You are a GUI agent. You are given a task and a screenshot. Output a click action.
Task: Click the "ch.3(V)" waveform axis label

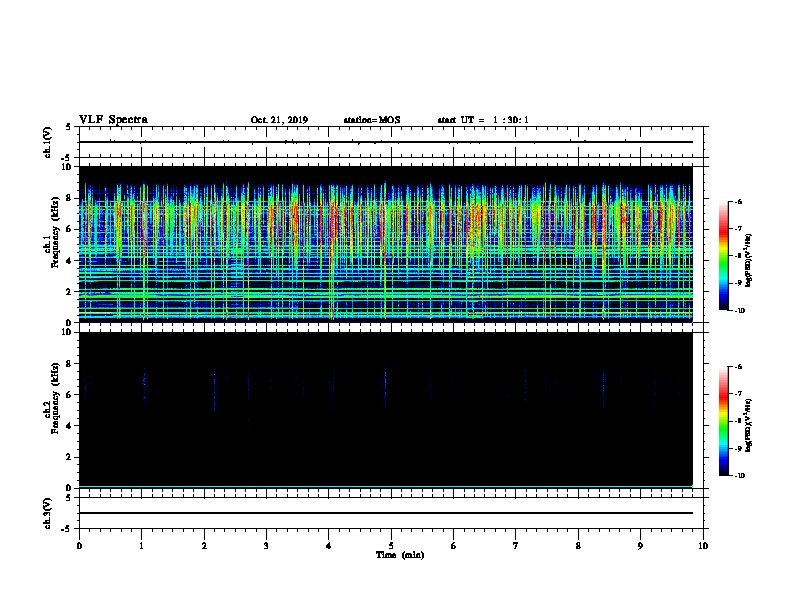(x=47, y=513)
